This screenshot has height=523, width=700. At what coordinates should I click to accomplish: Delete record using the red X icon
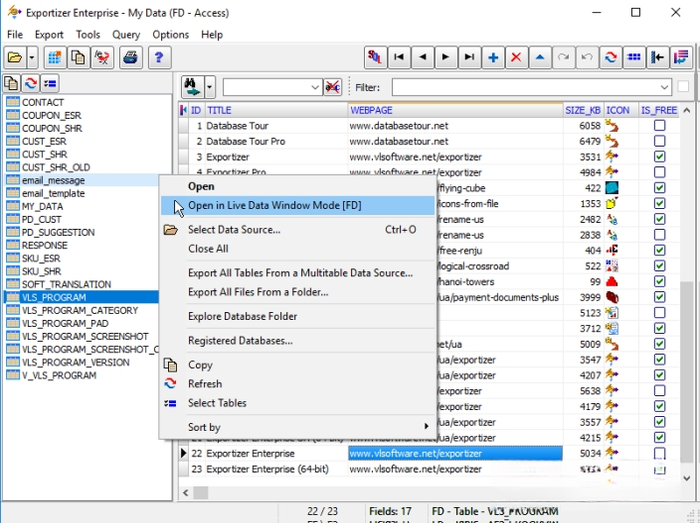(517, 57)
